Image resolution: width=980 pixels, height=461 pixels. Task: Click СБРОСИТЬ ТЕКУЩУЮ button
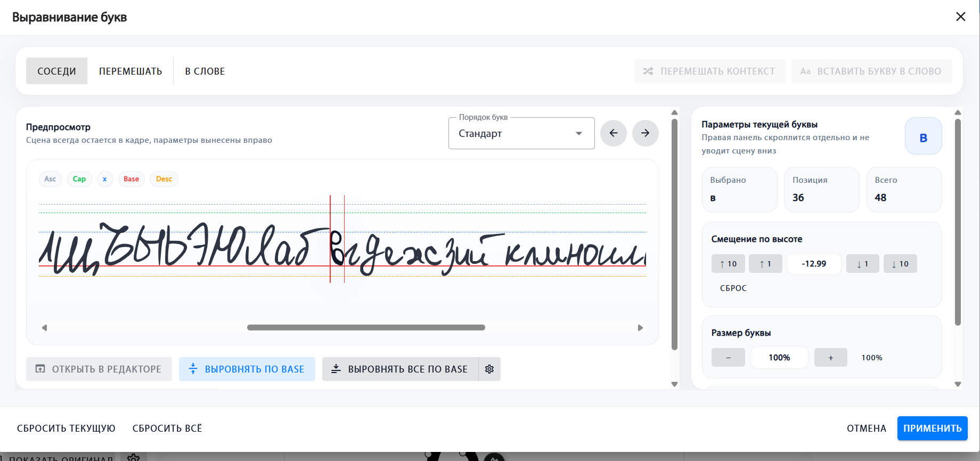[66, 428]
